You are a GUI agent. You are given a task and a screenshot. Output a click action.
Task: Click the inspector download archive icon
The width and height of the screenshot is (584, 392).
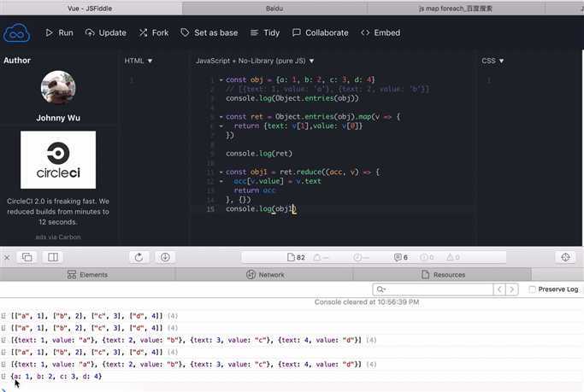pyautogui.click(x=165, y=257)
